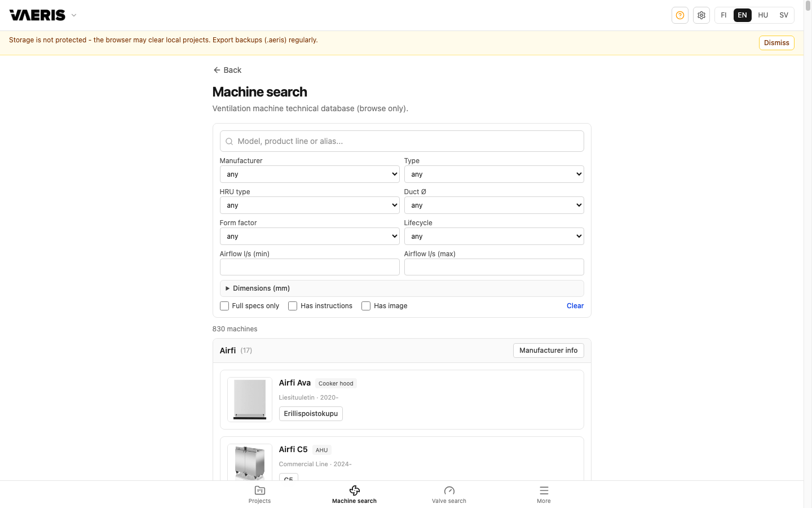
Task: Open the help question mark icon
Action: pos(680,15)
